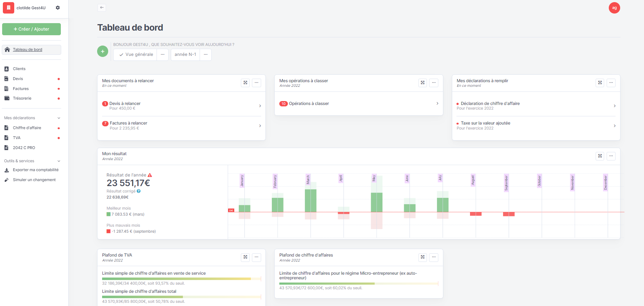Viewport: 644px width, 306px height.
Task: Open the ellipsis dropdown beside Vue générale
Action: click(163, 55)
